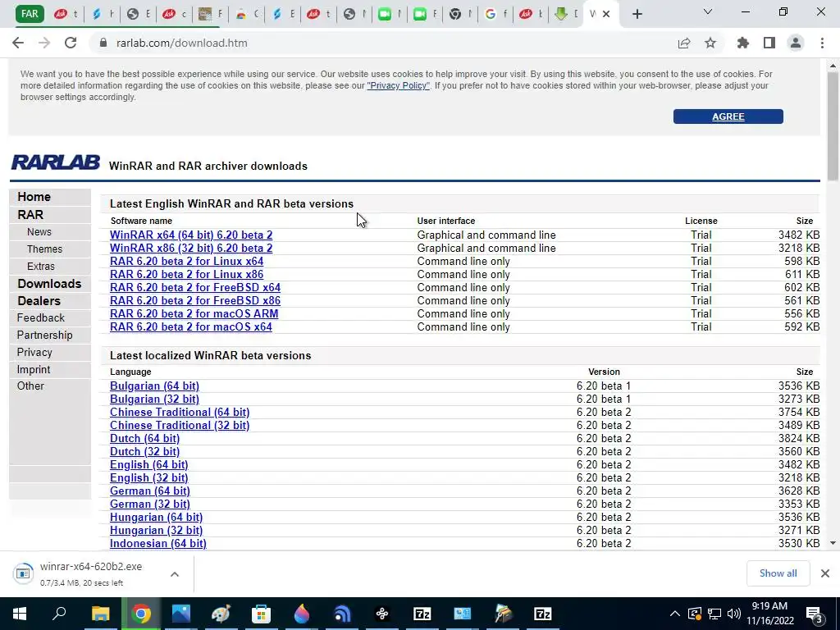Open the tab search chevron
The height and width of the screenshot is (630, 840).
click(708, 11)
